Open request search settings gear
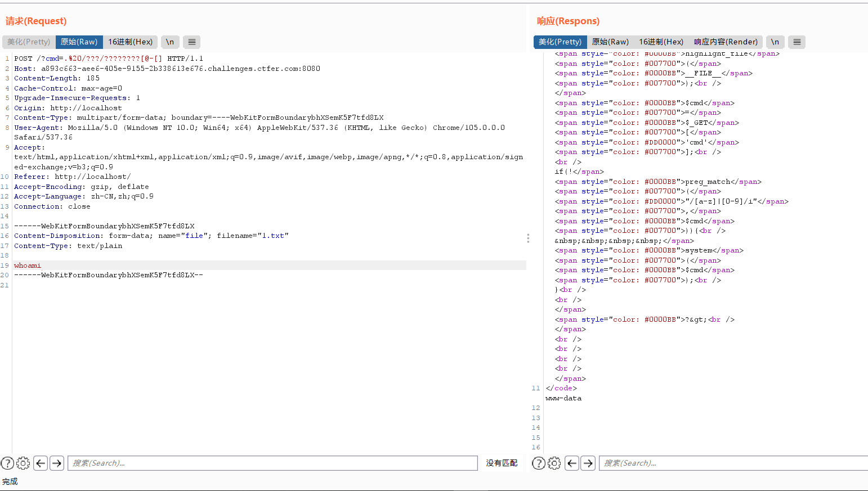868x491 pixels. [23, 463]
